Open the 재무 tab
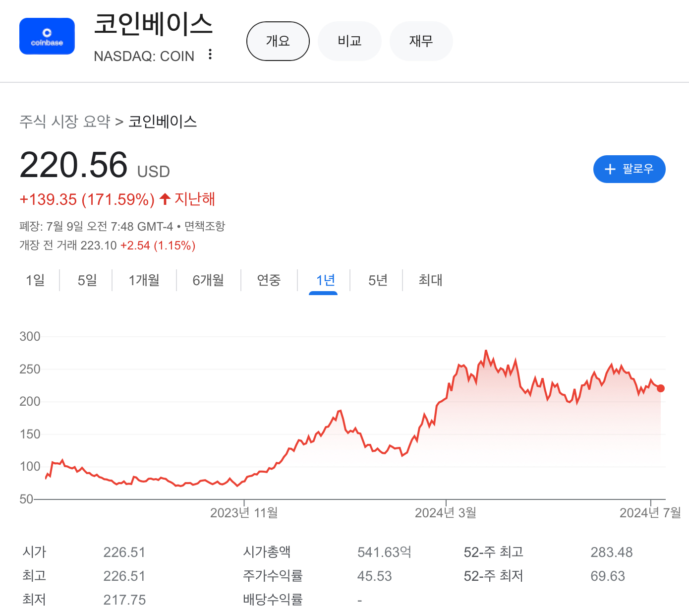The height and width of the screenshot is (616, 689). [421, 41]
